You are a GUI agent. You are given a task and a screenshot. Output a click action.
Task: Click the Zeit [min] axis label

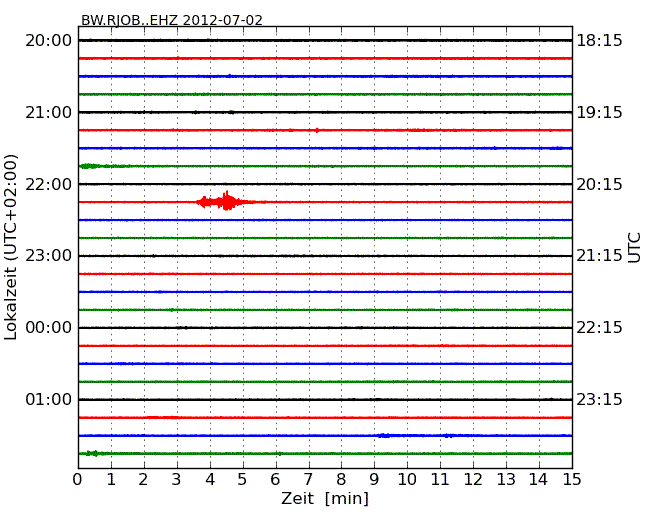tap(325, 498)
